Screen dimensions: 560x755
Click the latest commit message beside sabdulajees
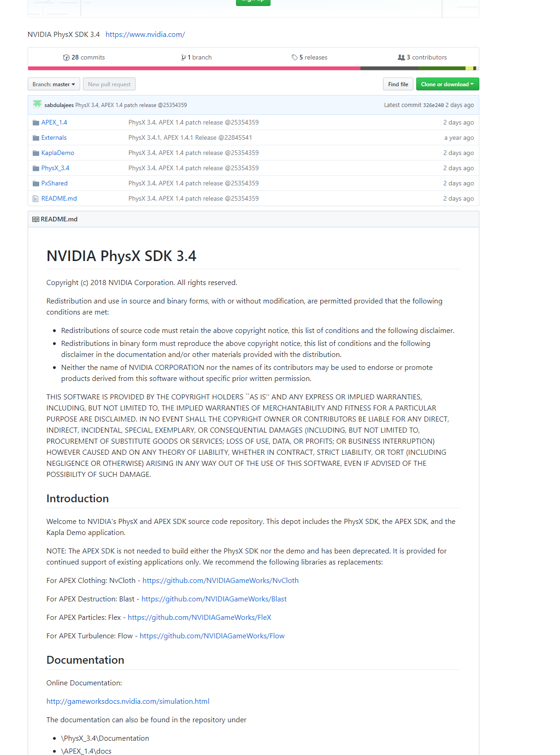[x=131, y=105]
